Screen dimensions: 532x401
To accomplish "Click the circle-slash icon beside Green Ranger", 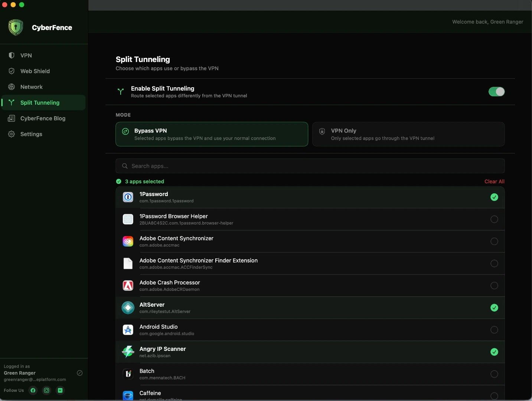I will tap(79, 373).
